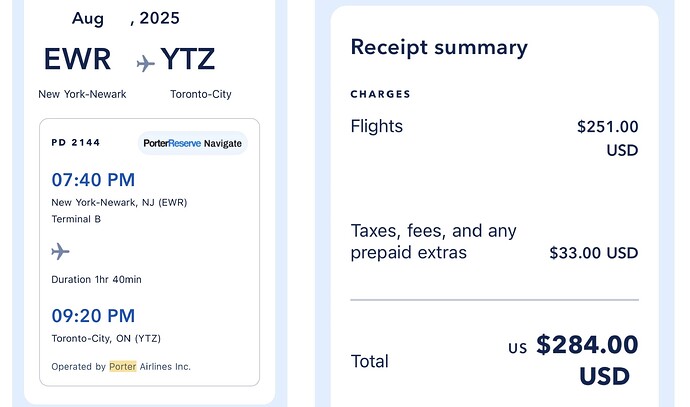Image resolution: width=690 pixels, height=407 pixels.
Task: Click the Terminal B label
Action: click(x=76, y=219)
